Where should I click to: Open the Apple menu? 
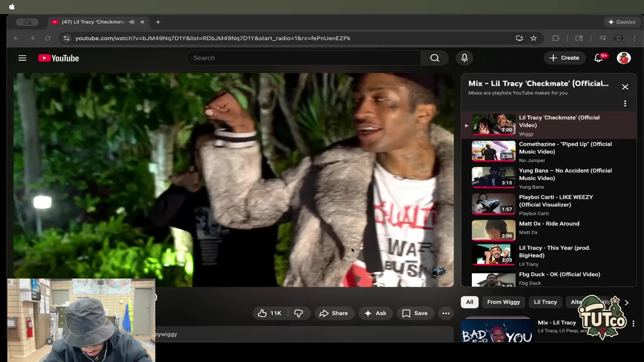point(12,7)
